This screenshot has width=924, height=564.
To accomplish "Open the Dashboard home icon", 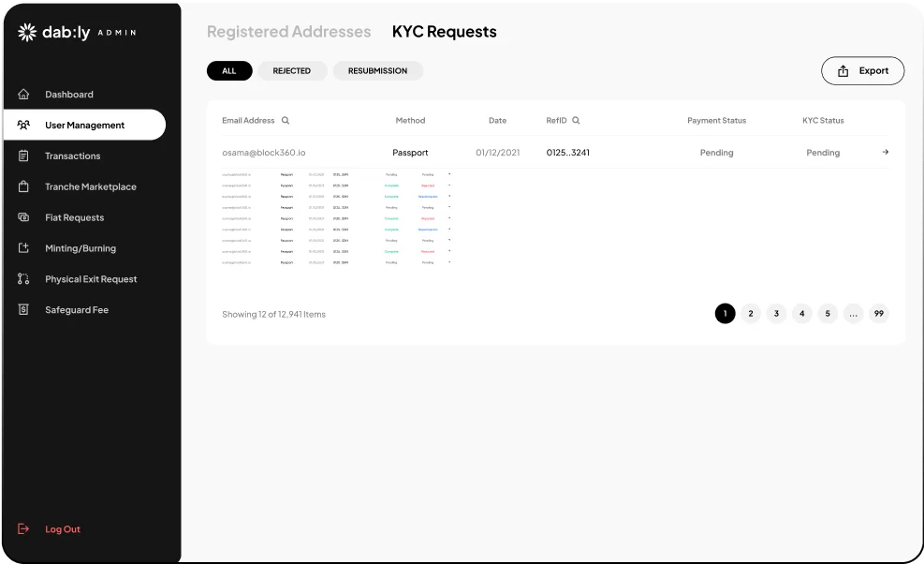I will pos(23,94).
